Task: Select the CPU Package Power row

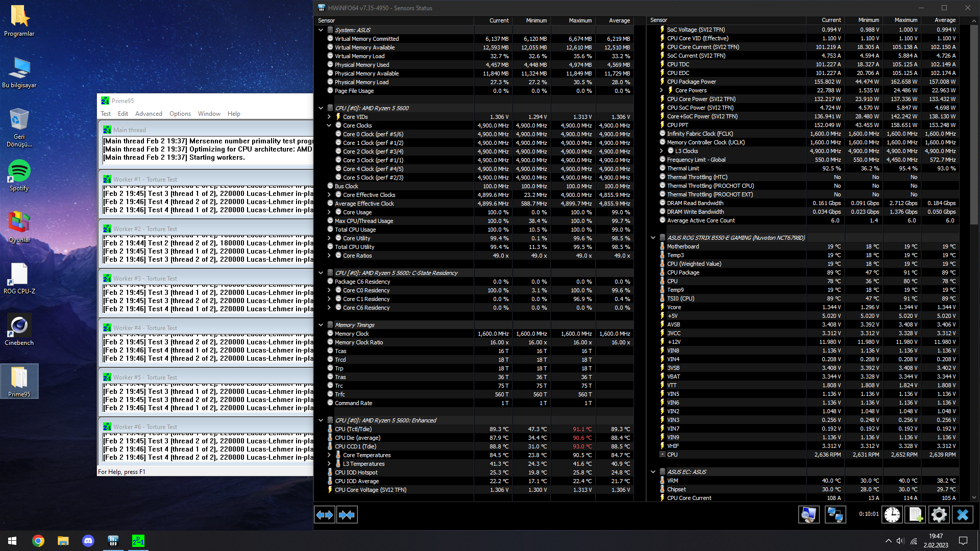Action: (803, 82)
